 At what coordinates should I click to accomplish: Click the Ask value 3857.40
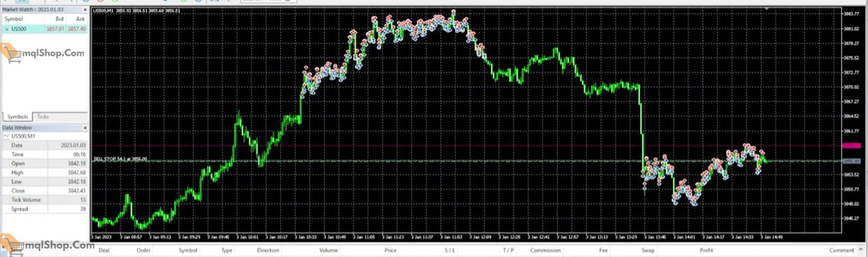click(x=77, y=29)
